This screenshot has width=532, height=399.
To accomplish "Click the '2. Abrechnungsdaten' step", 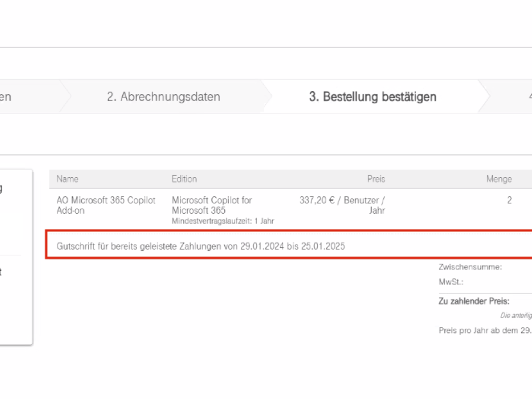I will click(x=163, y=97).
